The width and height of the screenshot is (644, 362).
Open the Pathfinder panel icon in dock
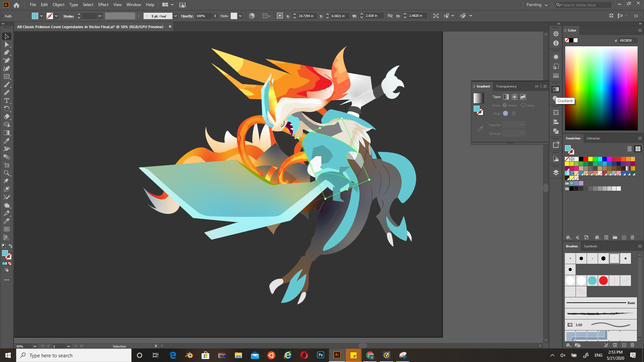coord(556,131)
